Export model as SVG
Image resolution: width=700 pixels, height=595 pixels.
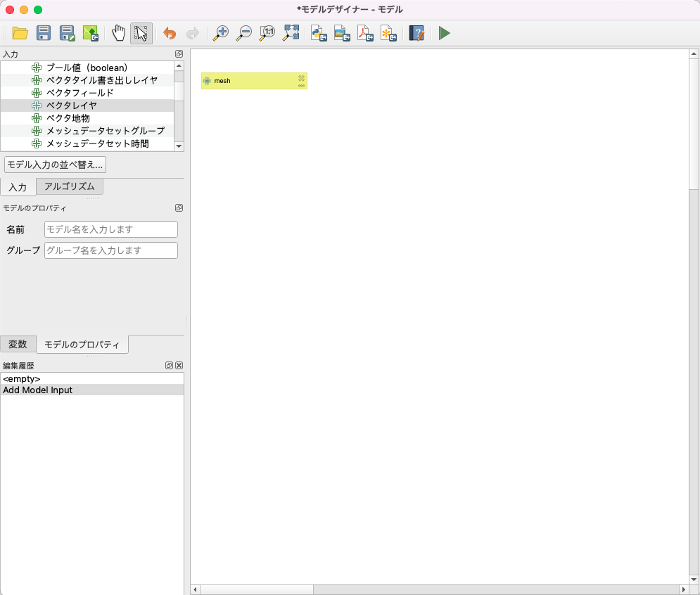388,33
